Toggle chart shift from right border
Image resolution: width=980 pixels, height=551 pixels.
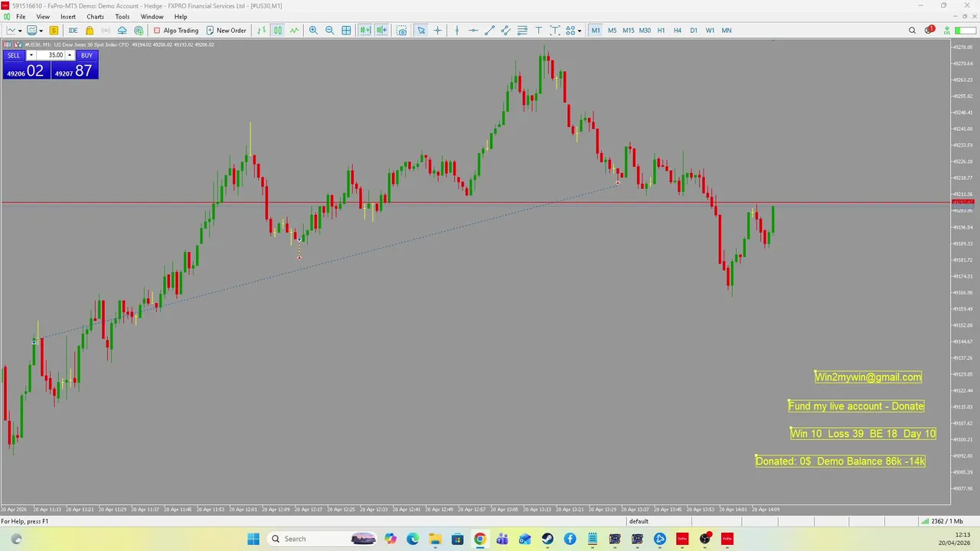coord(381,31)
